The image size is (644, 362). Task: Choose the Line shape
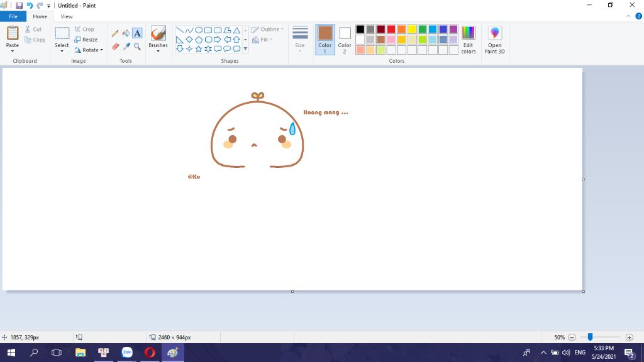[180, 30]
